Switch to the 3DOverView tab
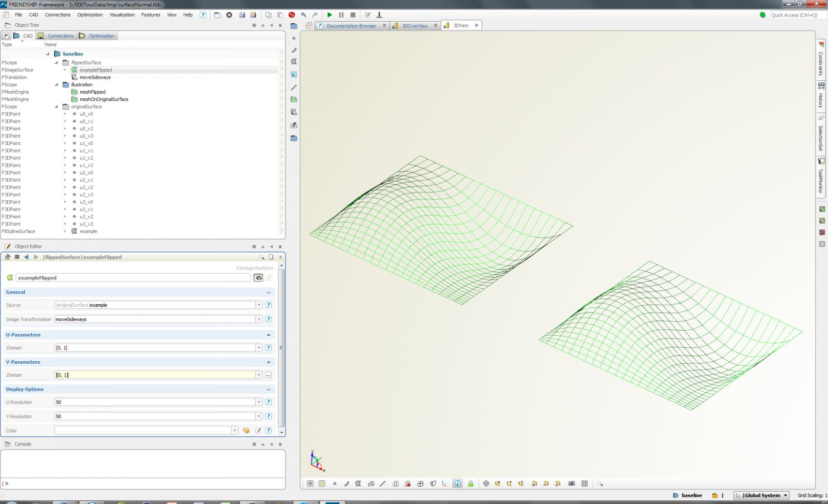Viewport: 828px width, 504px height. (415, 25)
